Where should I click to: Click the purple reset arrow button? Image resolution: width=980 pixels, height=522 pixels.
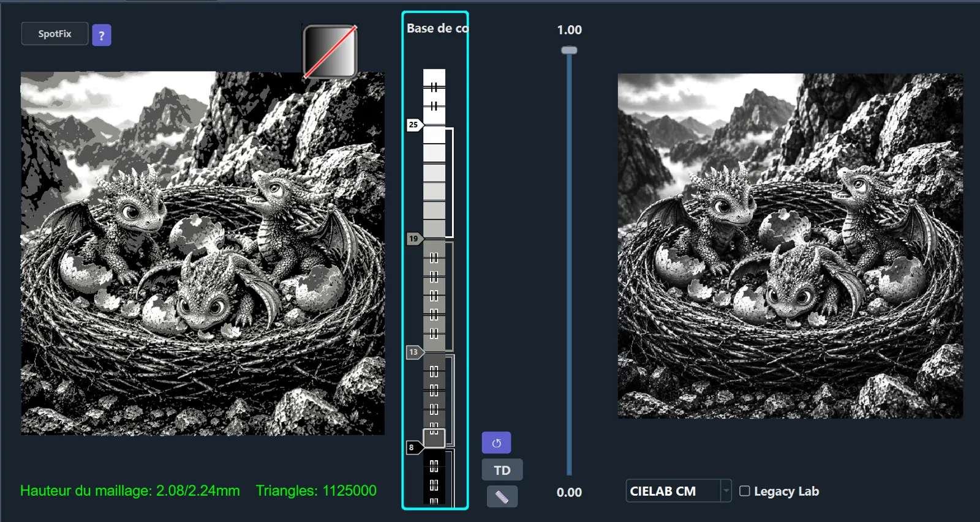(x=496, y=442)
